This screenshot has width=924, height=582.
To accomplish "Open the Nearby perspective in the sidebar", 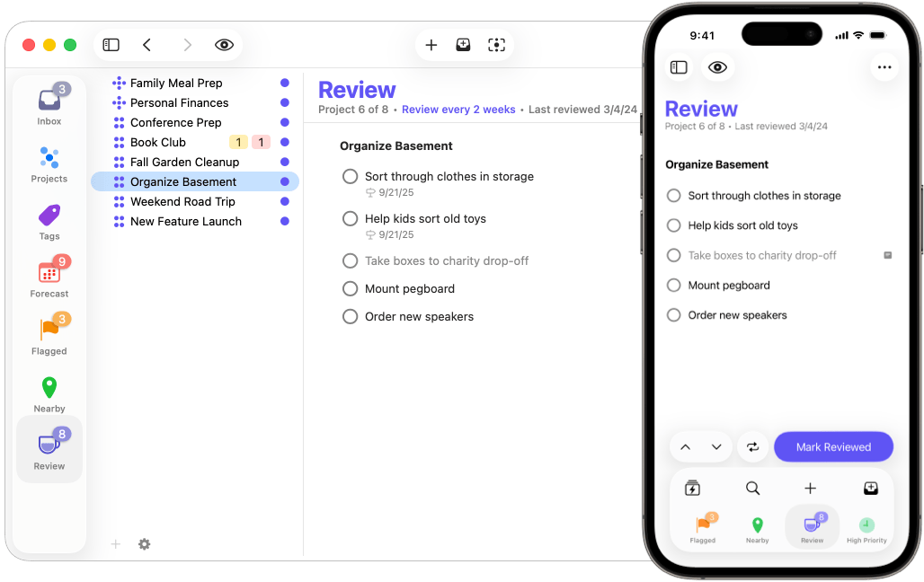I will pos(49,388).
